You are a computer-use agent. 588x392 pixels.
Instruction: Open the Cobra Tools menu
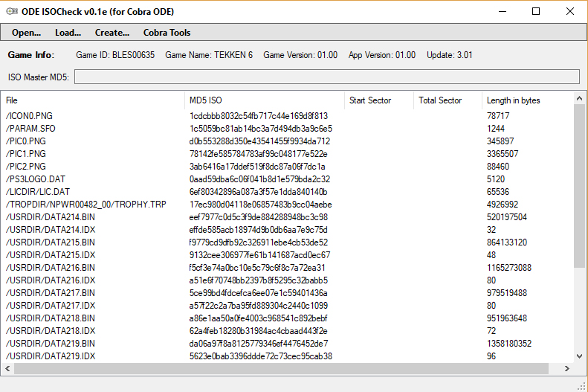167,33
